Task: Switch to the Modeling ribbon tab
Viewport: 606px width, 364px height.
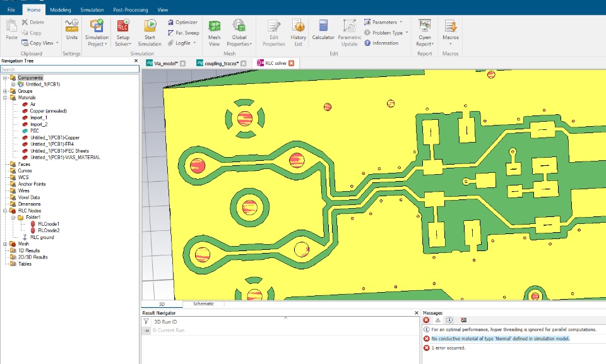Action: pos(61,9)
